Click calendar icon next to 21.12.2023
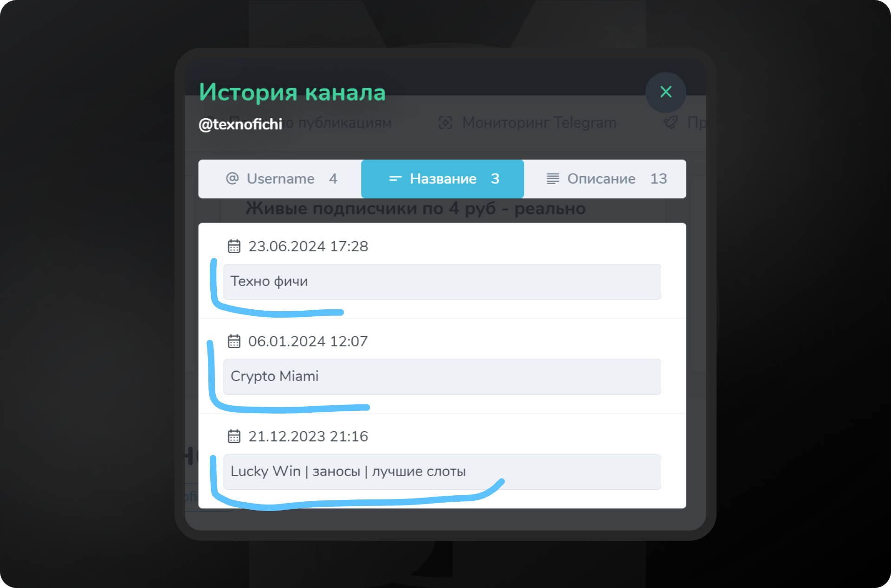The height and width of the screenshot is (588, 891). 234,436
